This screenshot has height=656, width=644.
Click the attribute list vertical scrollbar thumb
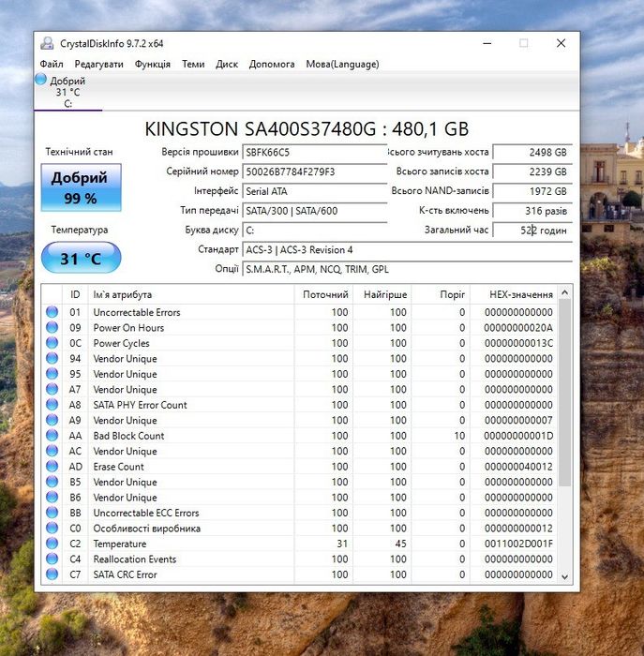pyautogui.click(x=564, y=394)
